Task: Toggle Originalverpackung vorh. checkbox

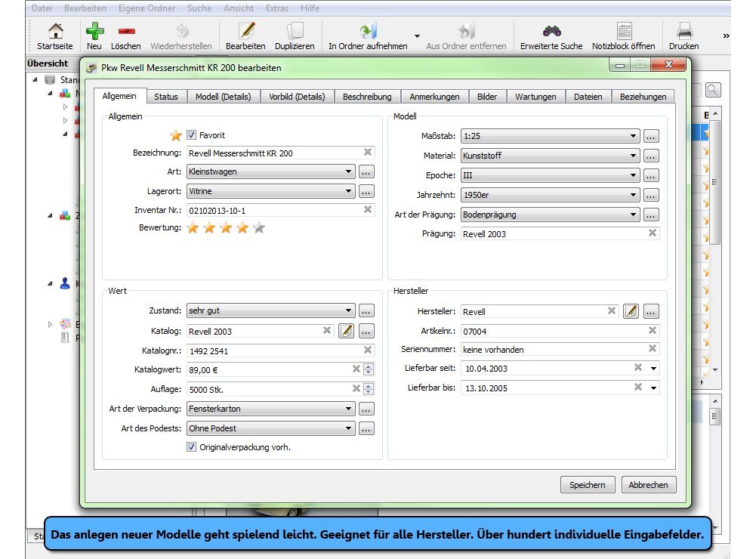Action: point(191,447)
